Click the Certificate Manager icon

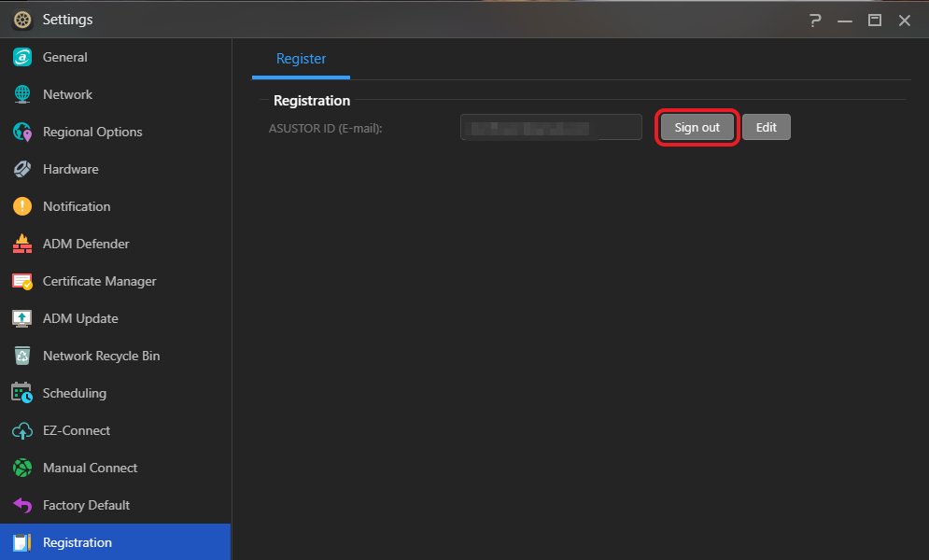[22, 281]
